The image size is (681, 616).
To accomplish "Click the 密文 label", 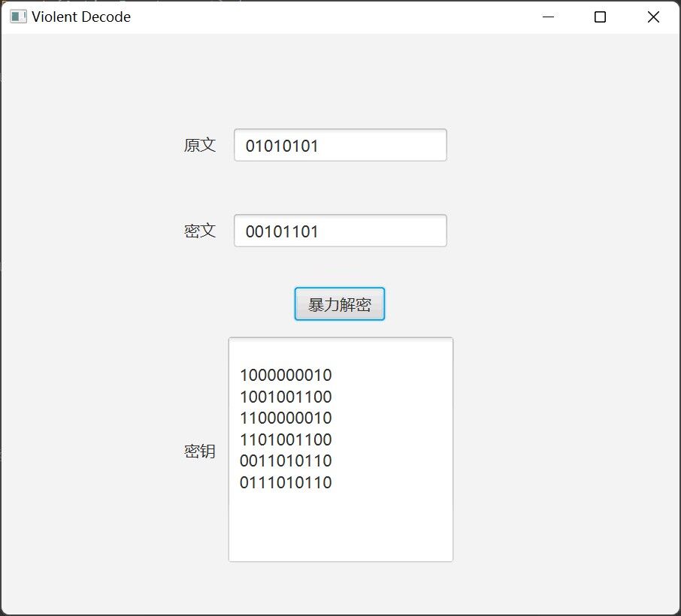I will [200, 231].
